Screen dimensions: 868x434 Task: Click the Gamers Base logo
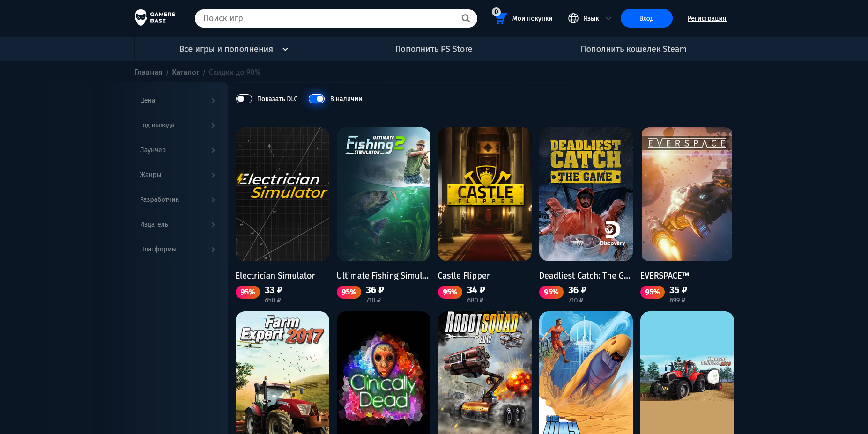tap(155, 18)
